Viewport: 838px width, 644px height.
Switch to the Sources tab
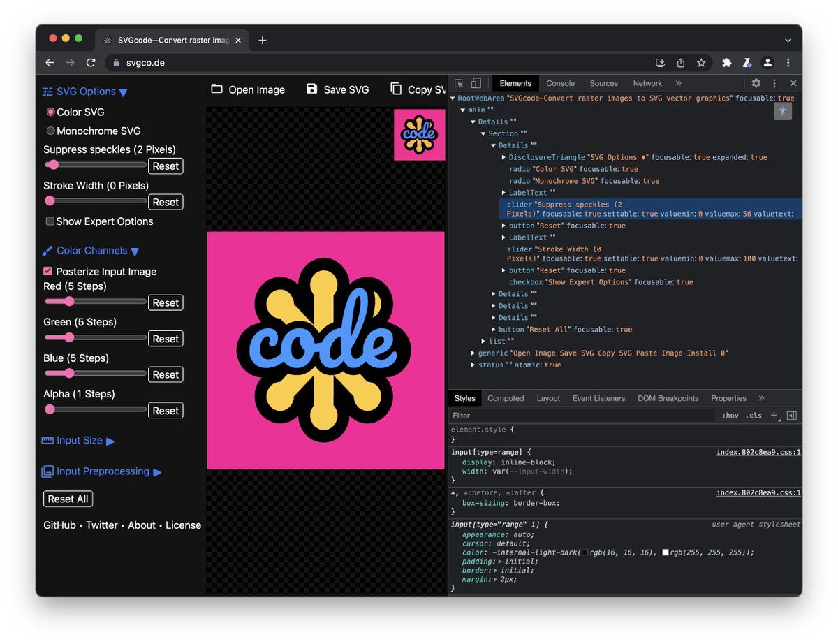click(603, 83)
